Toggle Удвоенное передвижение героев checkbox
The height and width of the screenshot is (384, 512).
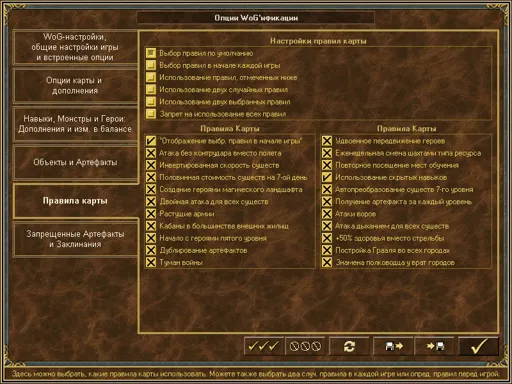click(x=327, y=141)
